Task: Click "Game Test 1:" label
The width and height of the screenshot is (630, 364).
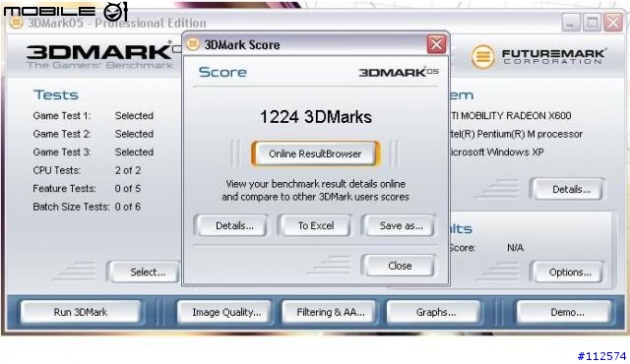Action: (62, 115)
